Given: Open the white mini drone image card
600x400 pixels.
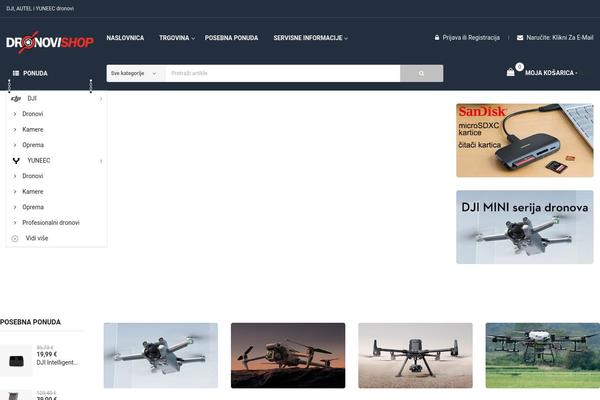Looking at the screenshot, I should click(161, 356).
